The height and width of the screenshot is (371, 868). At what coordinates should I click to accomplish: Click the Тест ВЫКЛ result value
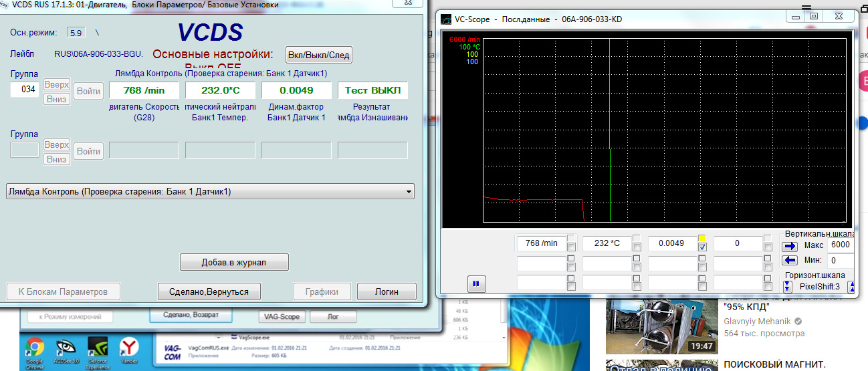pos(372,90)
